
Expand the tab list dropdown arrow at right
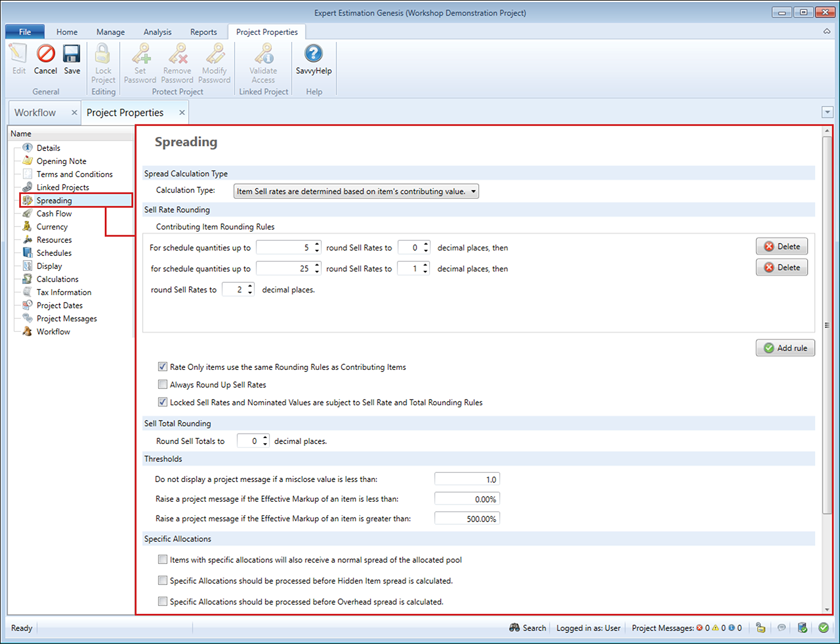point(827,113)
